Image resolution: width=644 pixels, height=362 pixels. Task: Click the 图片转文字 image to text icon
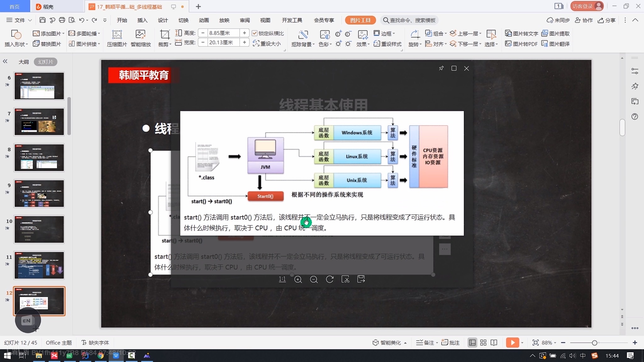521,33
